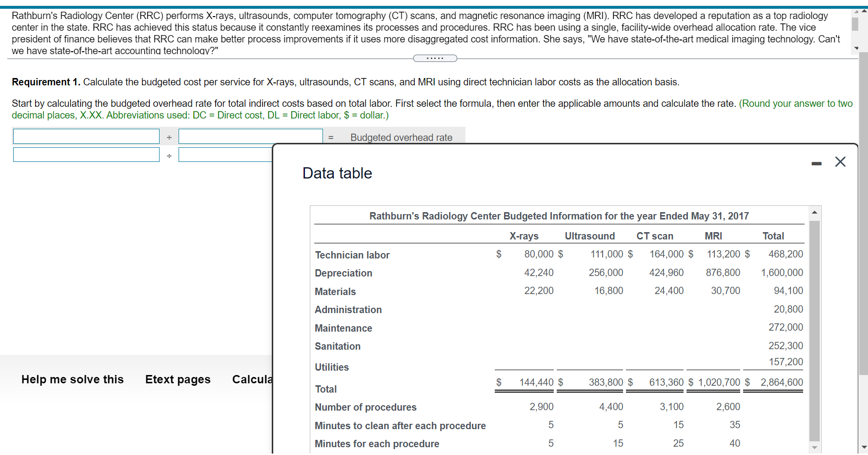The image size is (868, 455).
Task: Select 'Minutes to clean after each procedure' label
Action: coord(401,426)
